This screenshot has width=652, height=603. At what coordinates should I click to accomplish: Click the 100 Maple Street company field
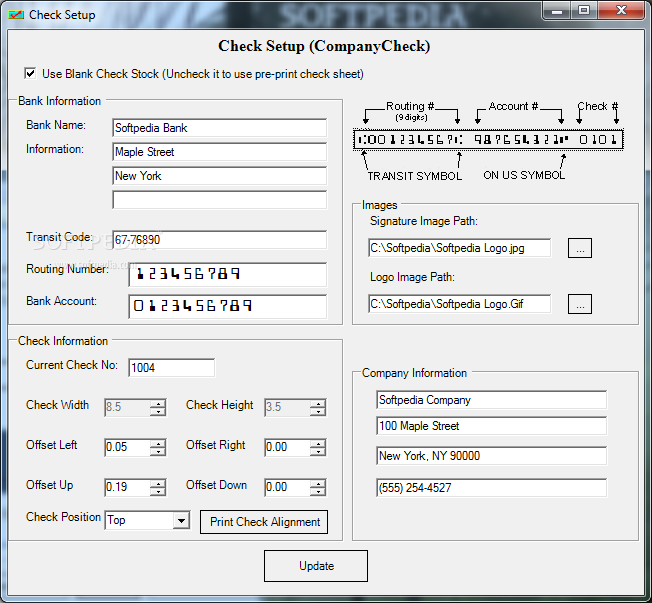pyautogui.click(x=491, y=426)
